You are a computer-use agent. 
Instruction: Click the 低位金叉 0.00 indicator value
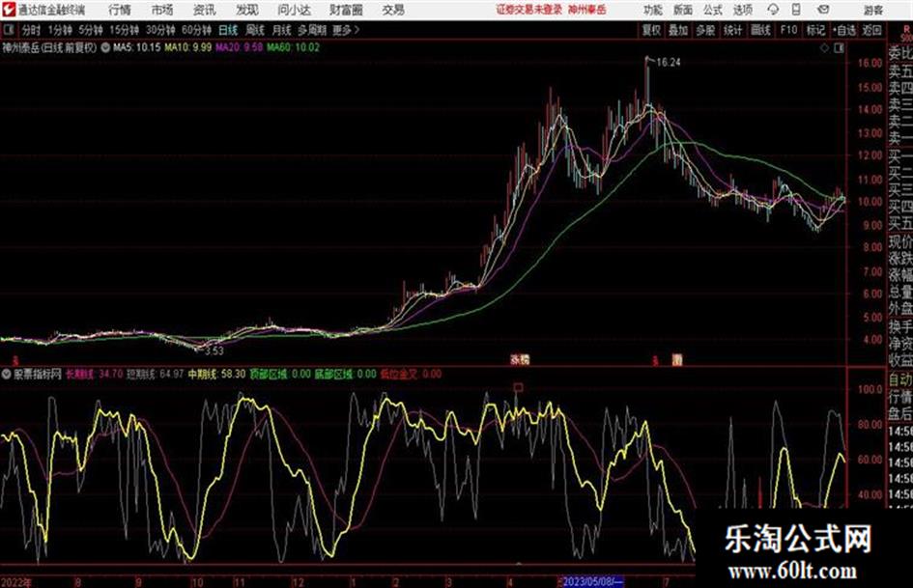(411, 375)
